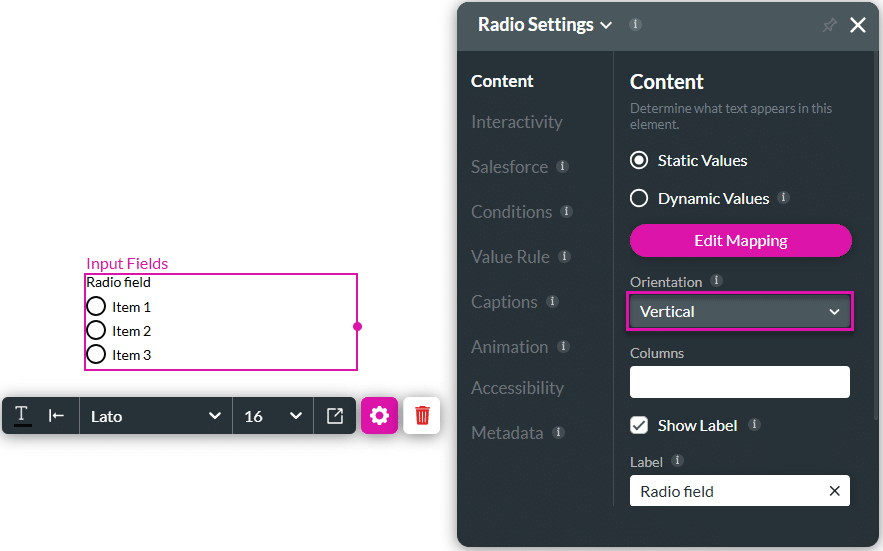Viewport: 883px width, 551px height.
Task: Select the Static Values radio button
Action: pos(639,160)
